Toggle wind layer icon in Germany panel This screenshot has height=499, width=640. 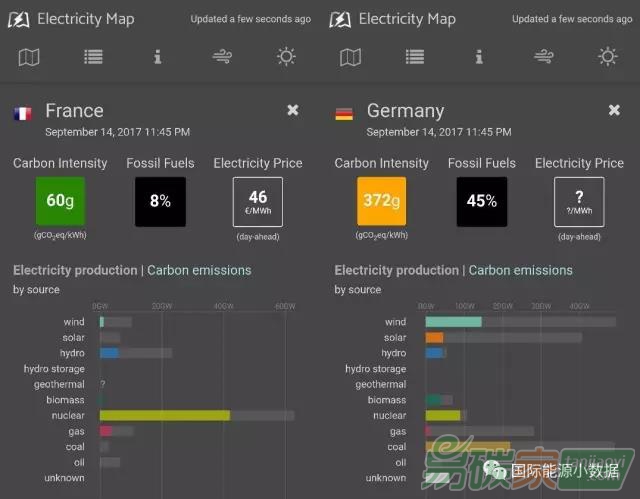(544, 57)
